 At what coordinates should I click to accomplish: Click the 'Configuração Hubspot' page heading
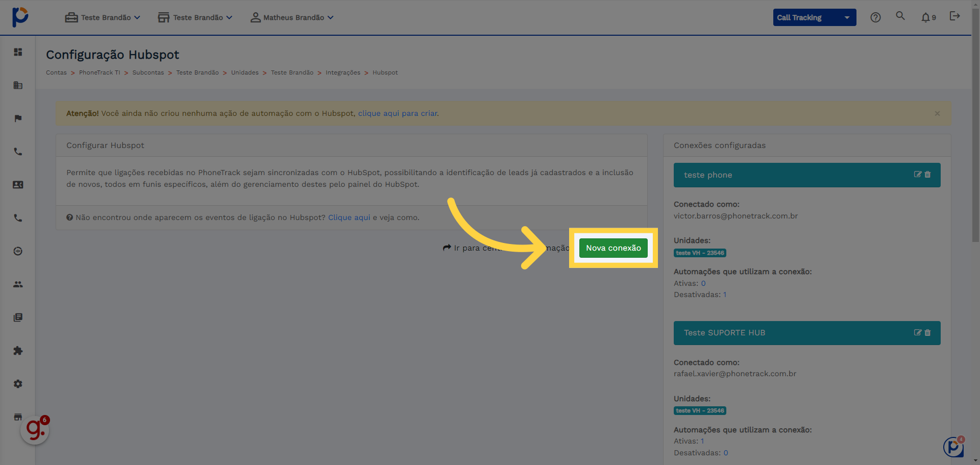113,55
